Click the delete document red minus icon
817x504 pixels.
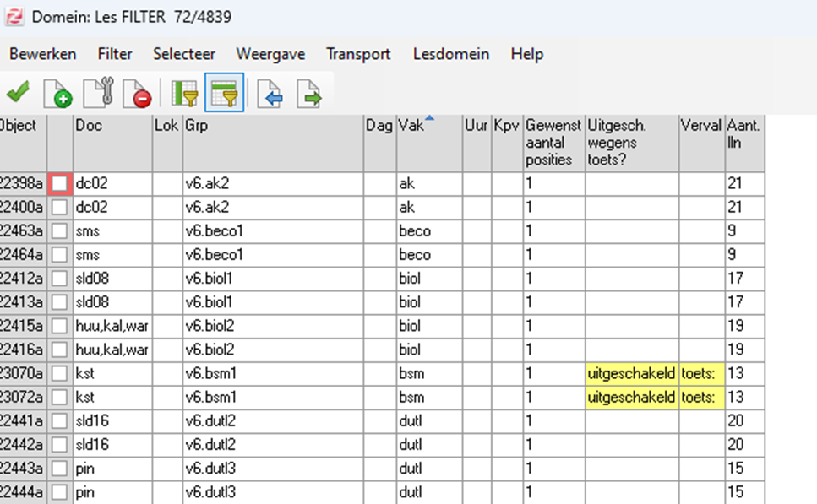pyautogui.click(x=137, y=93)
